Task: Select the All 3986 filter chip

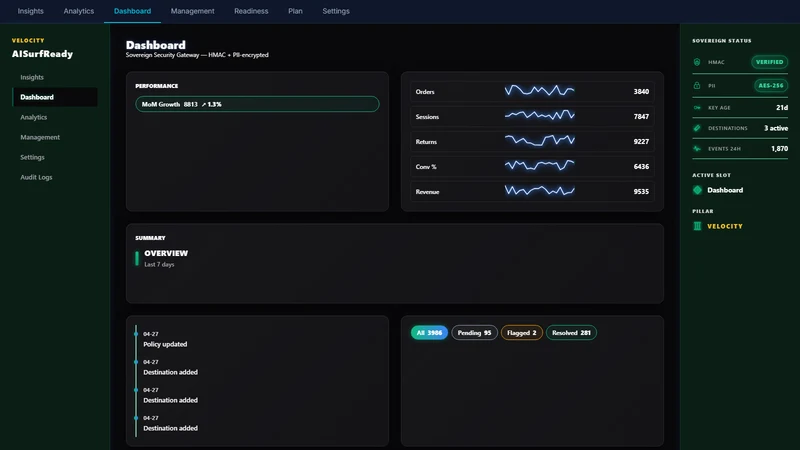Action: click(429, 333)
